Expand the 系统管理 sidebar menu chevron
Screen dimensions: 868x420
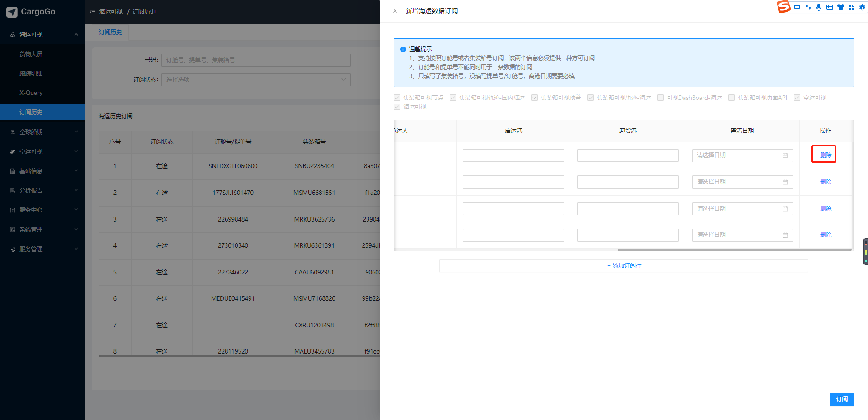pyautogui.click(x=76, y=230)
